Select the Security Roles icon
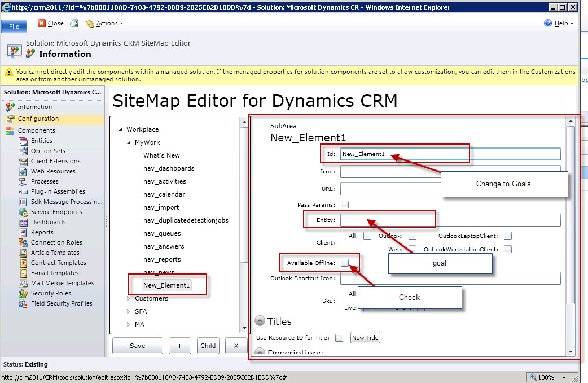The height and width of the screenshot is (383, 588). click(x=23, y=293)
